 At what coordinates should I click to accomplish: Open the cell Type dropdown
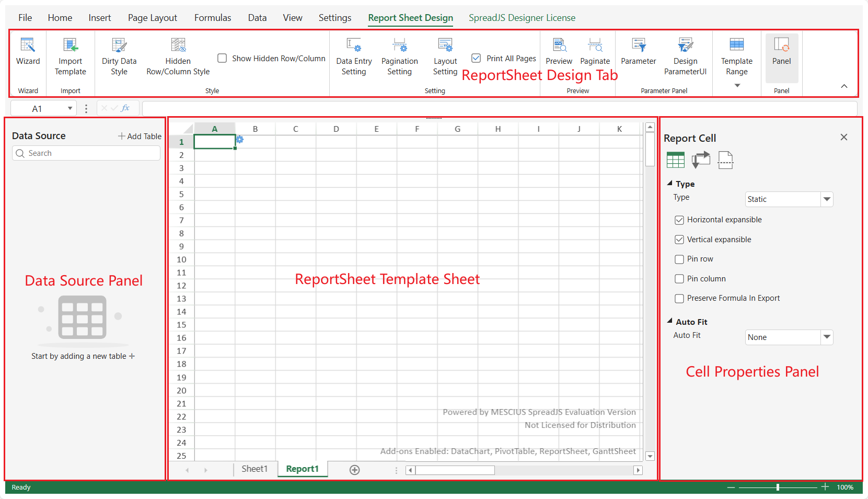(826, 199)
